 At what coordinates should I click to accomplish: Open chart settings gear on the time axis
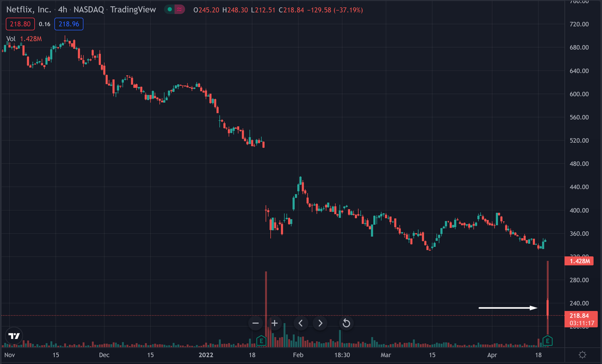point(581,354)
